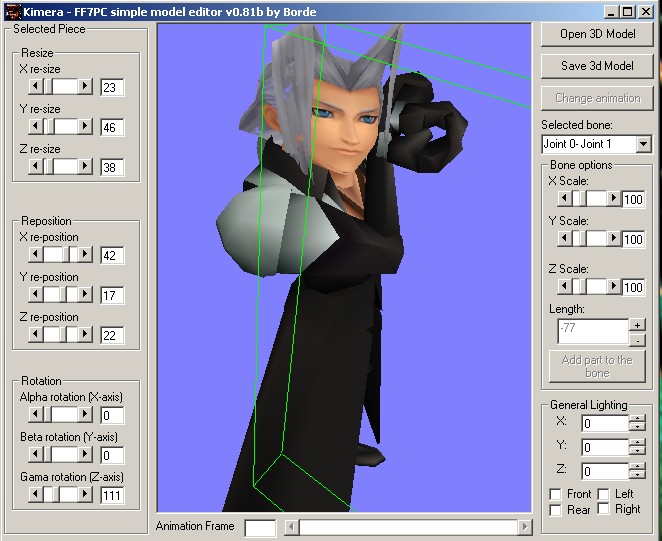Toggle the Left lighting checkbox
This screenshot has width=662, height=541.
click(x=603, y=494)
